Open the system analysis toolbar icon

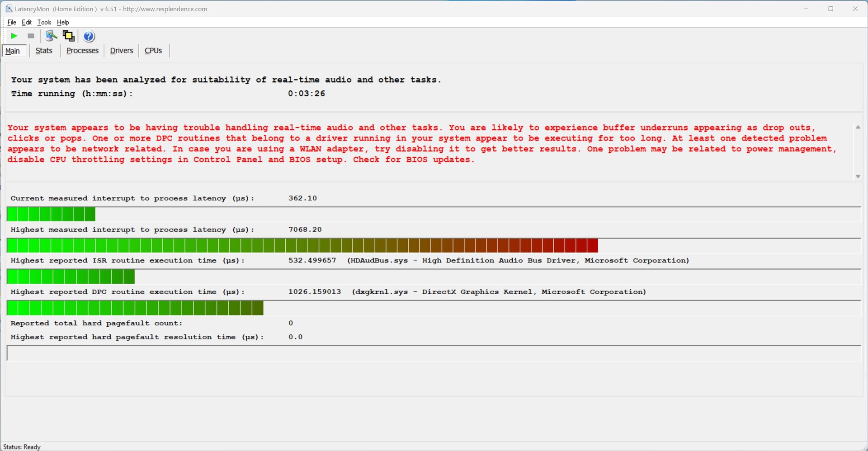pyautogui.click(x=51, y=36)
